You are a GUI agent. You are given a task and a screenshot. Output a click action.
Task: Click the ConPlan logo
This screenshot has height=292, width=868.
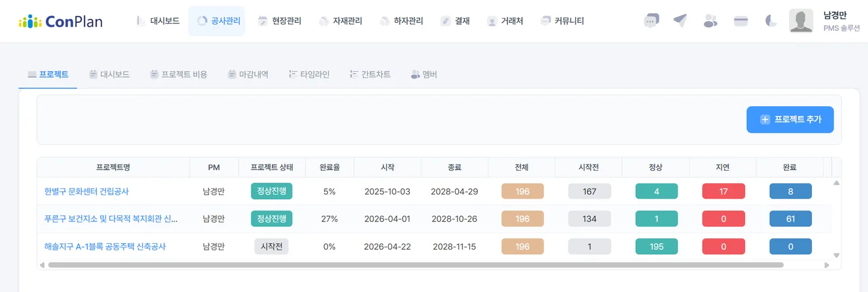click(x=60, y=21)
